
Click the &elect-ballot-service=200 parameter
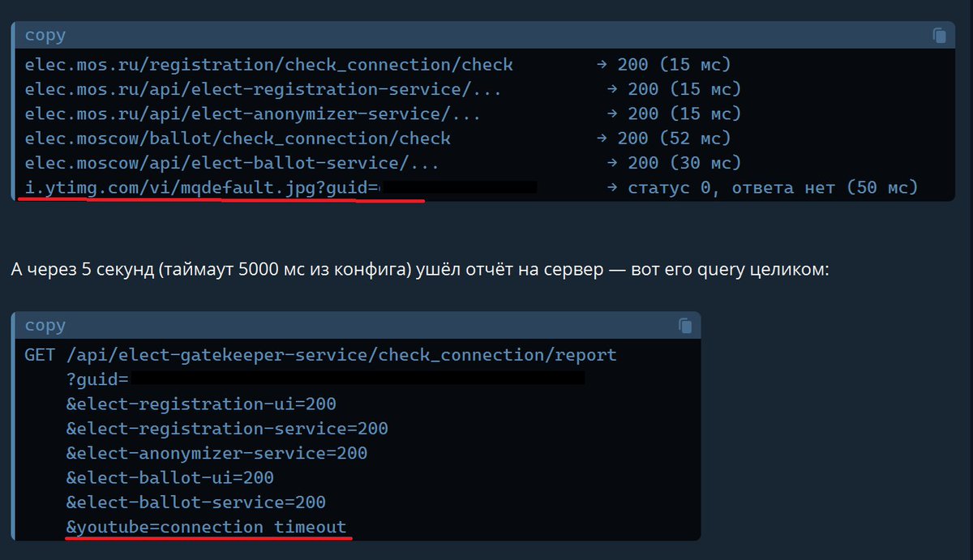click(196, 502)
